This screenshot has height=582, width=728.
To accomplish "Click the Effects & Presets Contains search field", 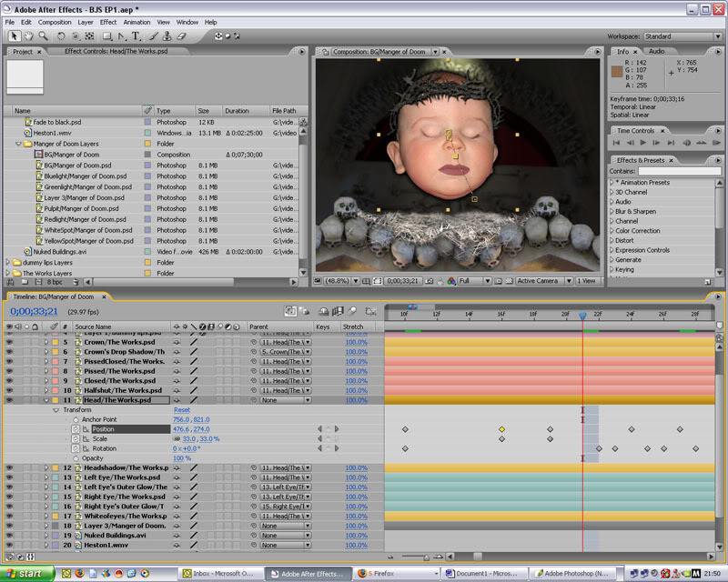I will 679,171.
